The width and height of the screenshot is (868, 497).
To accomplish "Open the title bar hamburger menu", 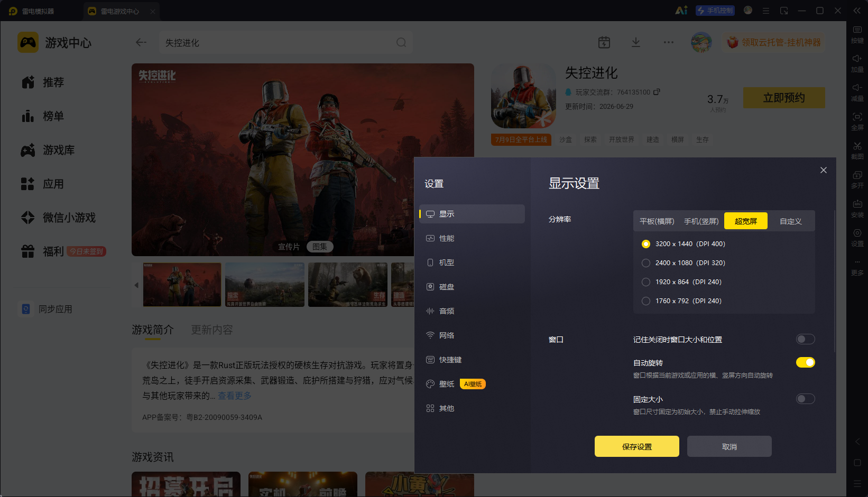I will tap(765, 11).
